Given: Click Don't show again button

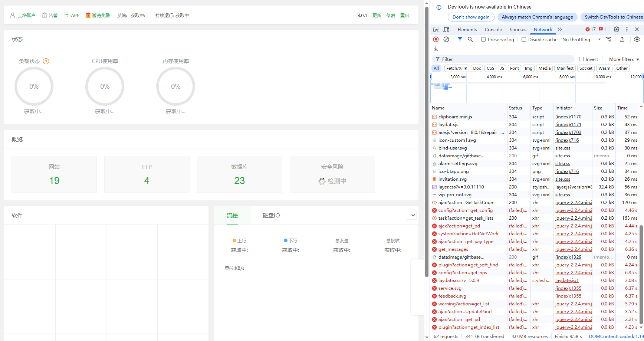Looking at the screenshot, I should pos(471,17).
